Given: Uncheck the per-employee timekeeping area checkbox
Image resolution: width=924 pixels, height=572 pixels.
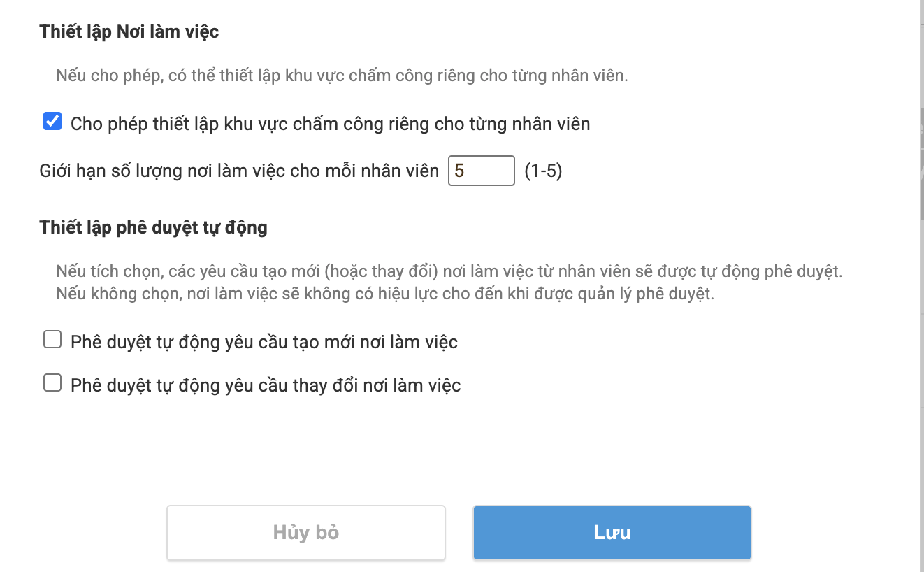Looking at the screenshot, I should point(52,122).
